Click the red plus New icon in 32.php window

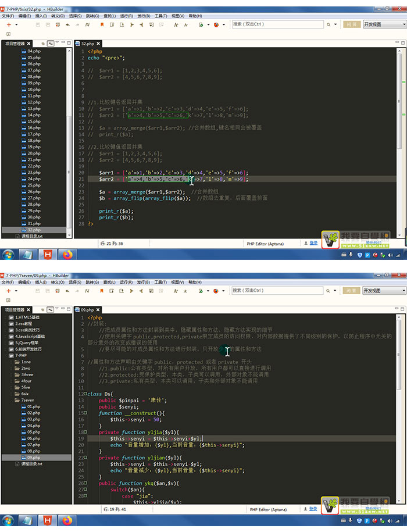pyautogui.click(x=9, y=24)
